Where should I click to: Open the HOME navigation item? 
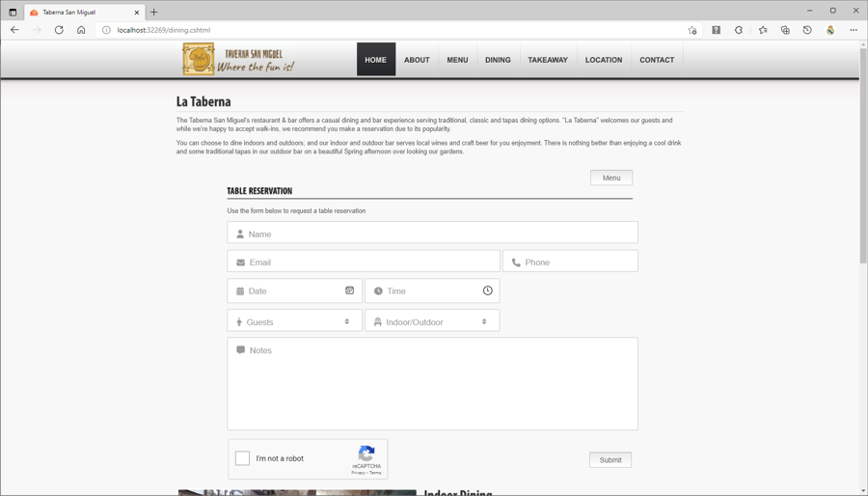pyautogui.click(x=376, y=59)
